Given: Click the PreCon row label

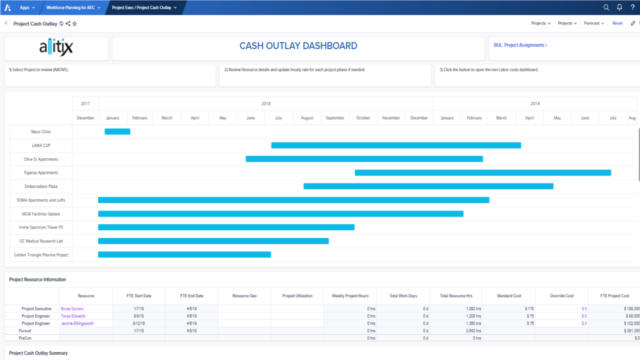Looking at the screenshot, I should [x=25, y=338].
